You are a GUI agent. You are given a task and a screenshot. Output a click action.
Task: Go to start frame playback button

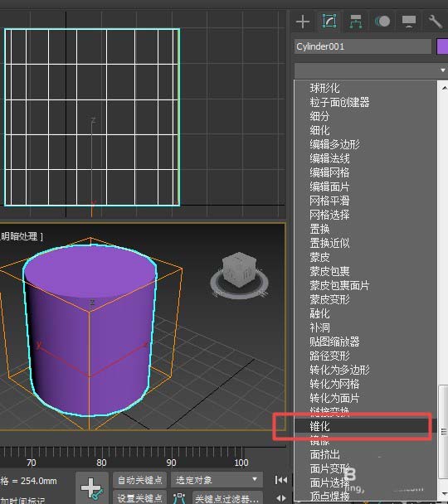[280, 480]
